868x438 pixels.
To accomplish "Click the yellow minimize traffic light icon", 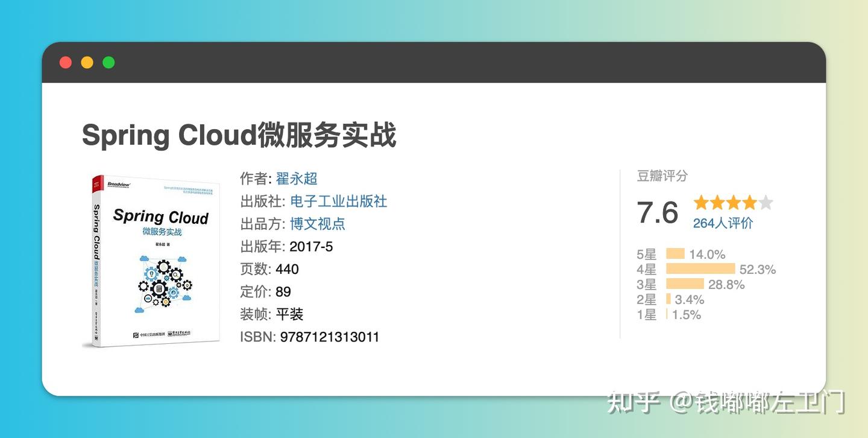I will click(x=87, y=62).
